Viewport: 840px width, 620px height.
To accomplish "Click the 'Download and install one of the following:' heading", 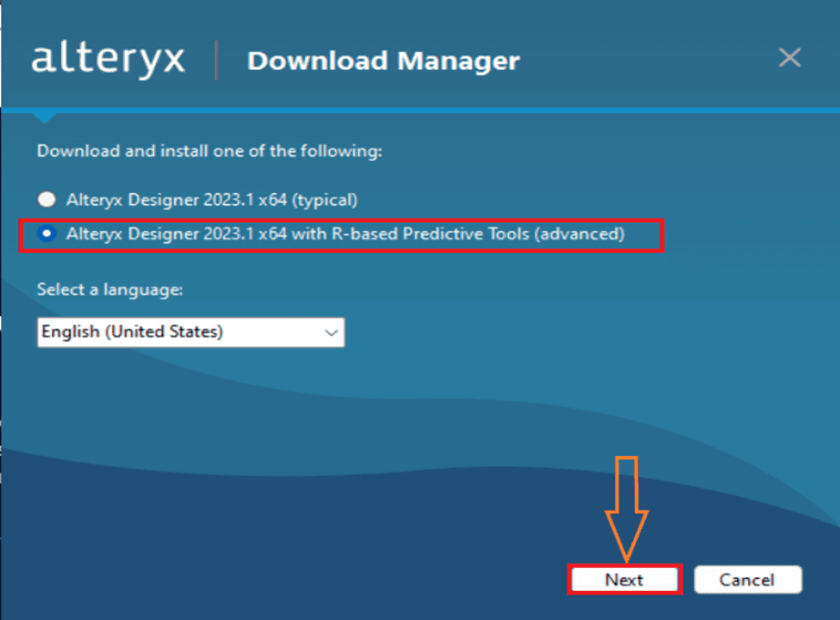I will (210, 151).
